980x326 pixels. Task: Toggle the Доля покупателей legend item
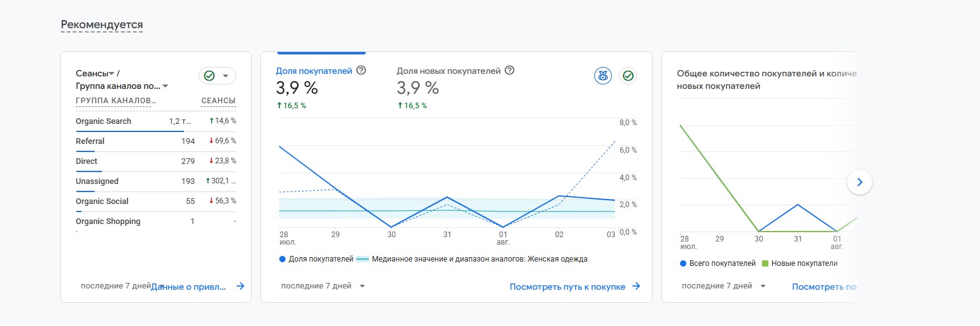[316, 258]
